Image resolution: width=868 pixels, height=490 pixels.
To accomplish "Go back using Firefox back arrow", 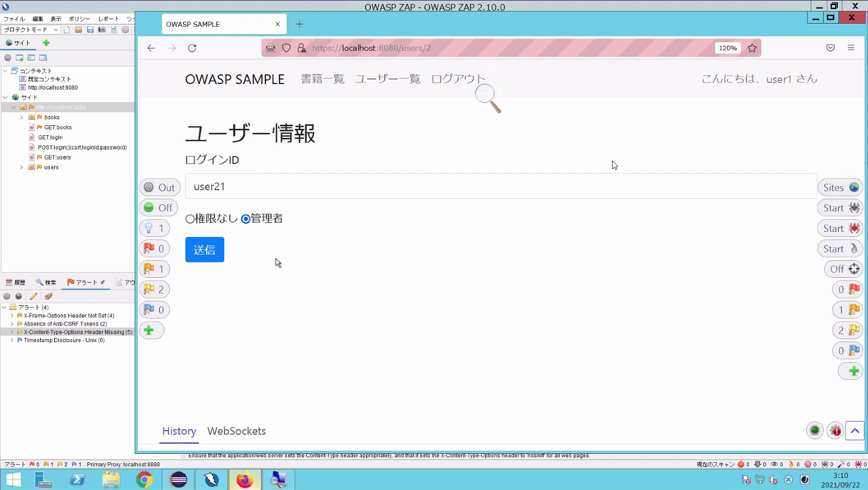I will coord(151,48).
